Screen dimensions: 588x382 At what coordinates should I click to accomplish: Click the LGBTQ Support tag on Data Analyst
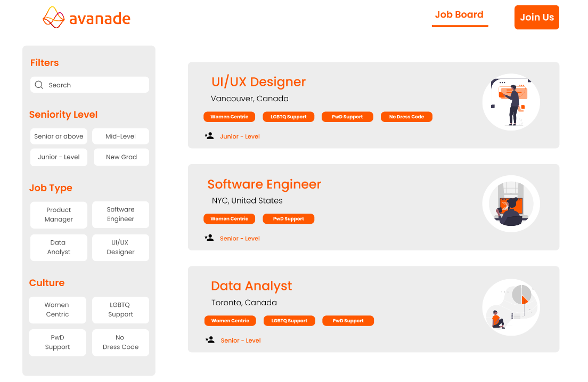289,320
